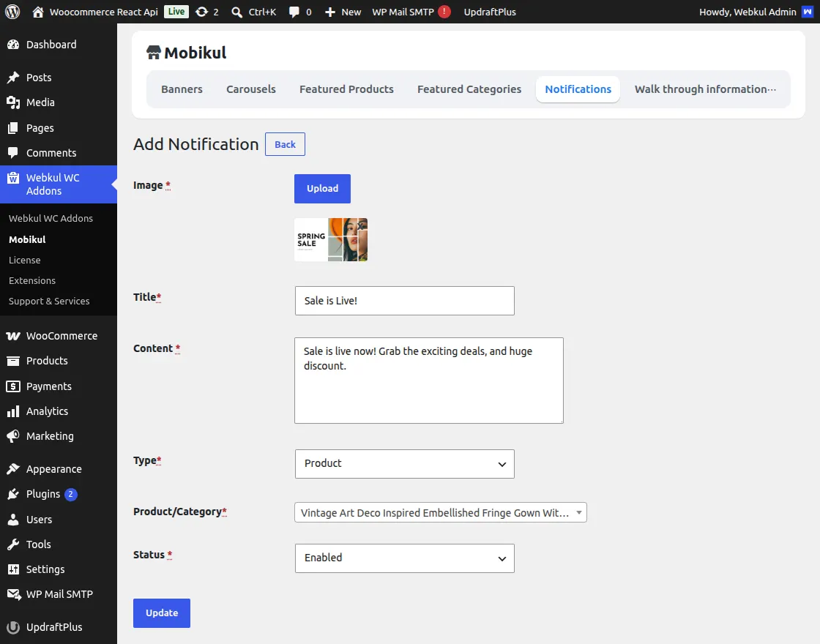Open the License submenu link
820x644 pixels.
coord(25,261)
